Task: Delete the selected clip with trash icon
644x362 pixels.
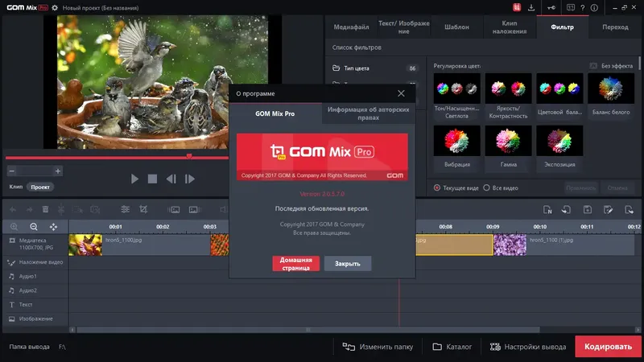Action: click(45, 210)
